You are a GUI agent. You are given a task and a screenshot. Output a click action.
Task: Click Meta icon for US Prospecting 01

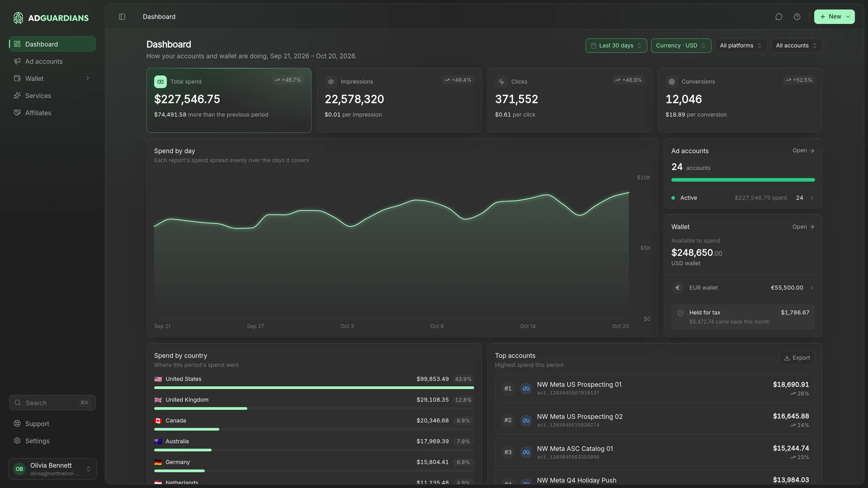tap(526, 389)
